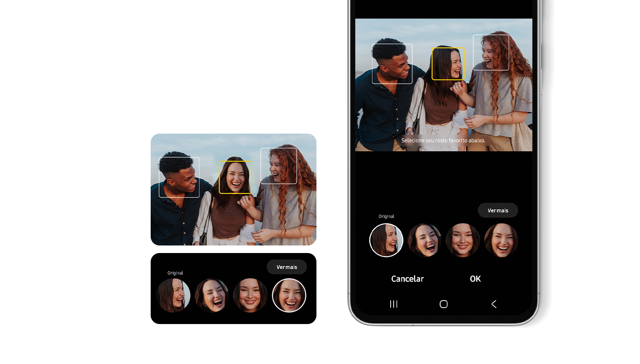
Task: Tap the Back arrow icon in the navigation bar
Action: tap(493, 304)
